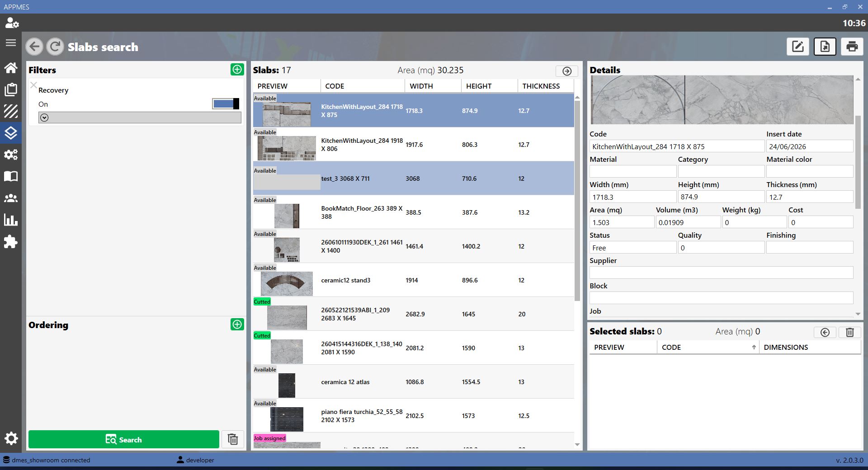Click the trash icon next to Search
Screen dimensions: 868x470
tap(233, 439)
